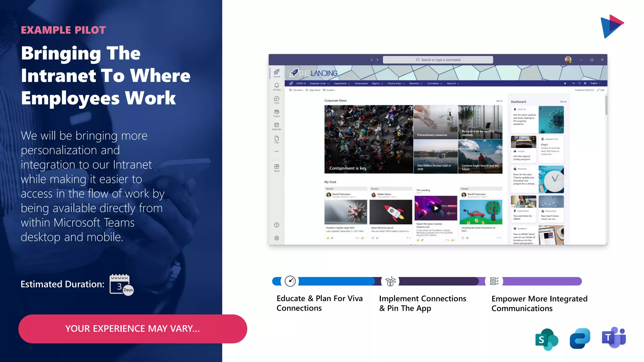
Task: Open the Containment is key news story
Action: tap(369, 139)
